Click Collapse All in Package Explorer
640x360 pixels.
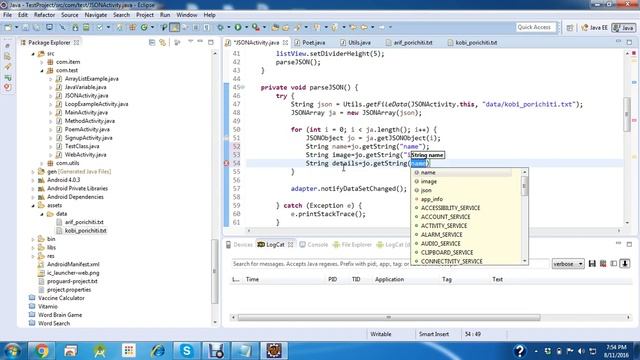coord(152,42)
